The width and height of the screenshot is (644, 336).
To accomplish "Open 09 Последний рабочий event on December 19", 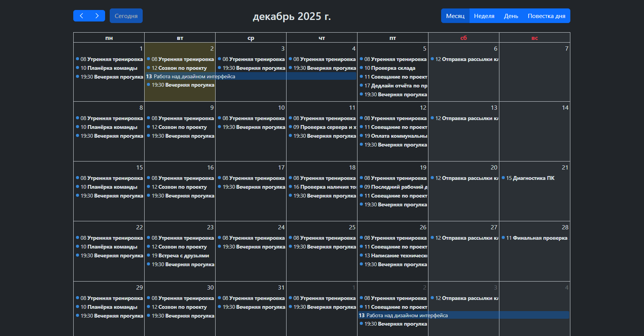I will coord(393,187).
